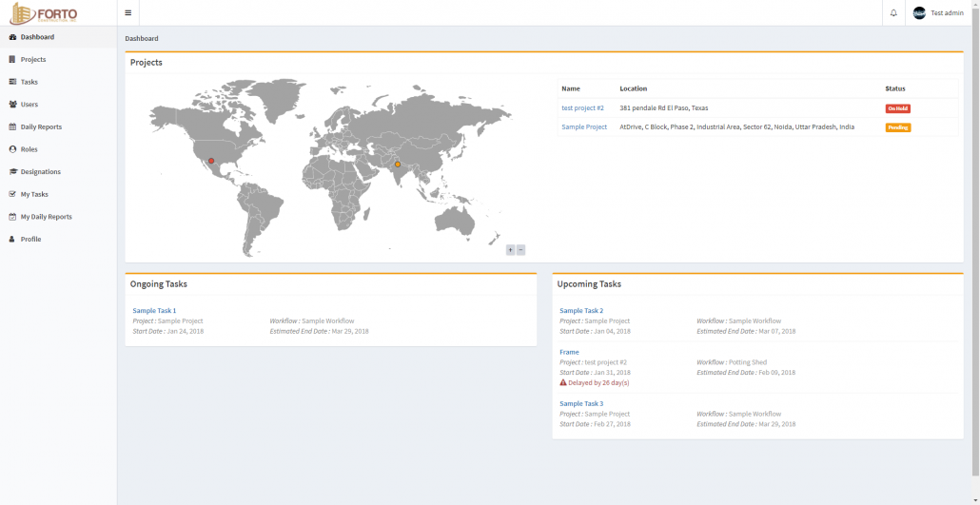Click the Forto Construction logo
Image resolution: width=980 pixels, height=505 pixels.
44,13
